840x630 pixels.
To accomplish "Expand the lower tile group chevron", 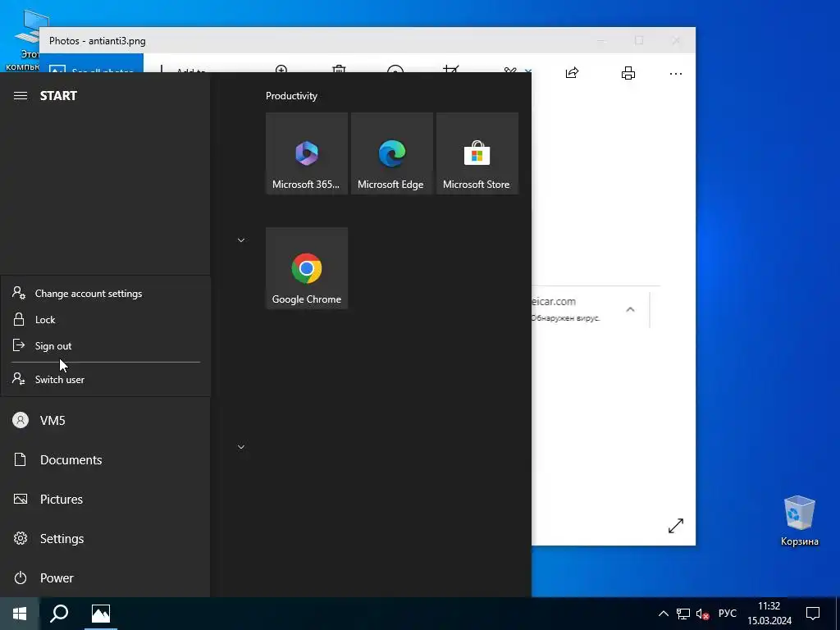I will (241, 447).
